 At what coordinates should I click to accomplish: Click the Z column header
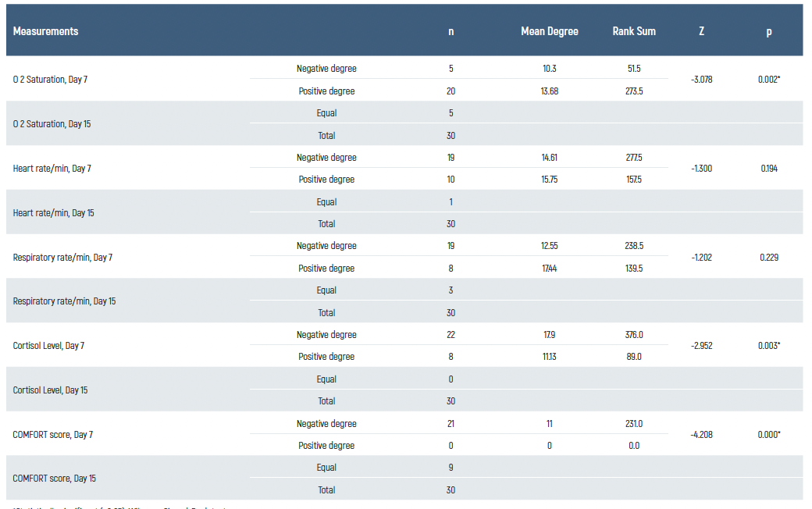pyautogui.click(x=701, y=31)
